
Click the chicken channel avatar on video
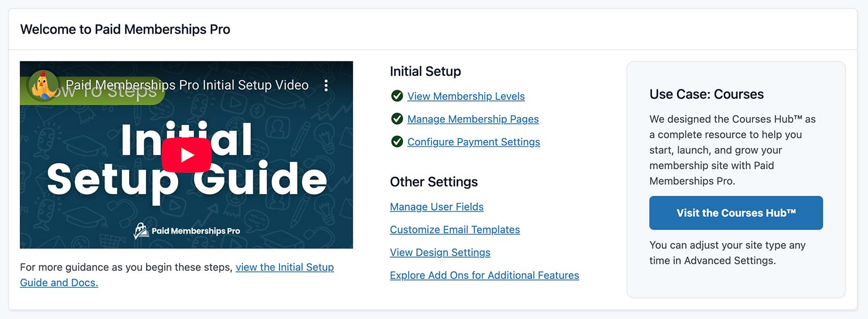tap(42, 85)
